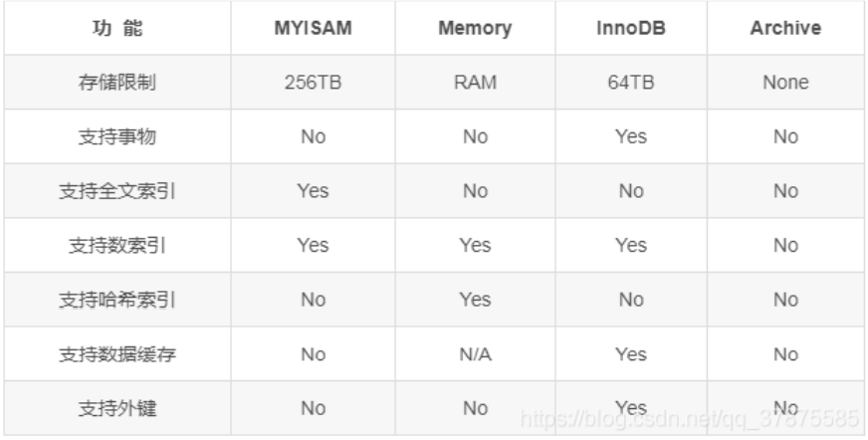Click the 支持数据缓存 row label
This screenshot has width=868, height=440.
(117, 353)
